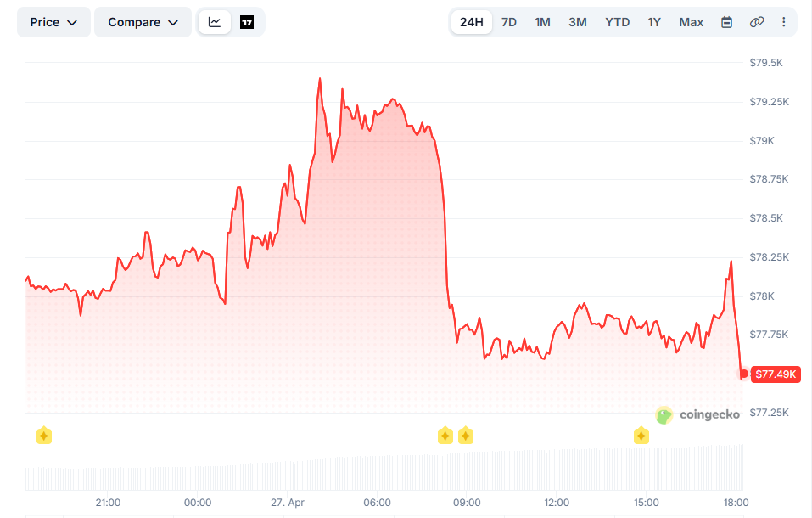Viewport: 812px width, 518px height.
Task: Open the three-dot more options menu
Action: 783,22
